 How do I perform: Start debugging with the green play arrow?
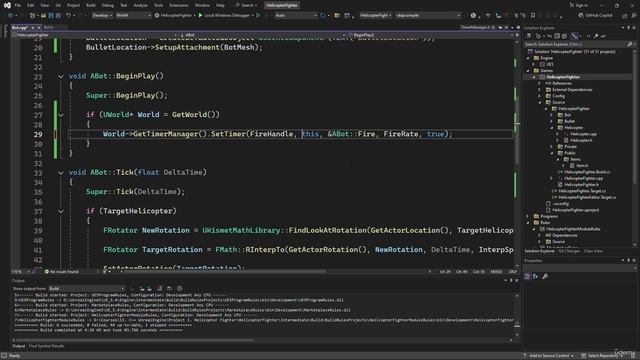coord(200,15)
